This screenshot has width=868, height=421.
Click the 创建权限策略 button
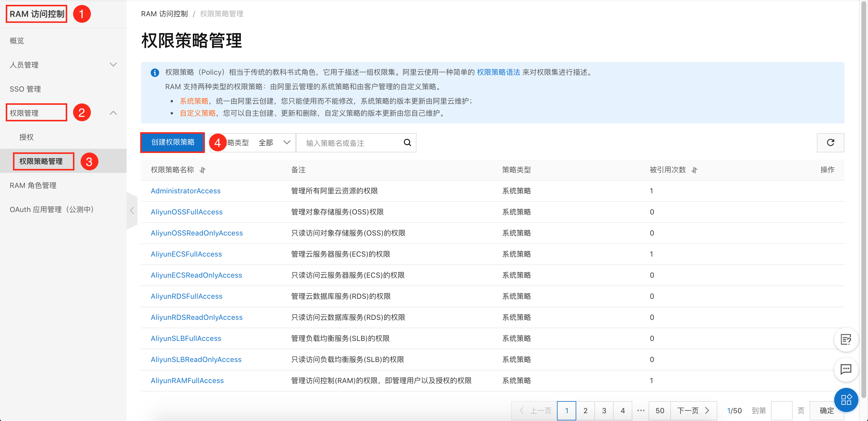click(x=172, y=142)
